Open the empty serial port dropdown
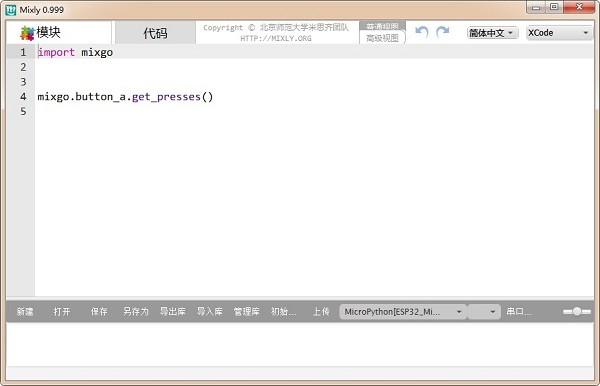Viewport: 600px width, 386px height. click(484, 312)
